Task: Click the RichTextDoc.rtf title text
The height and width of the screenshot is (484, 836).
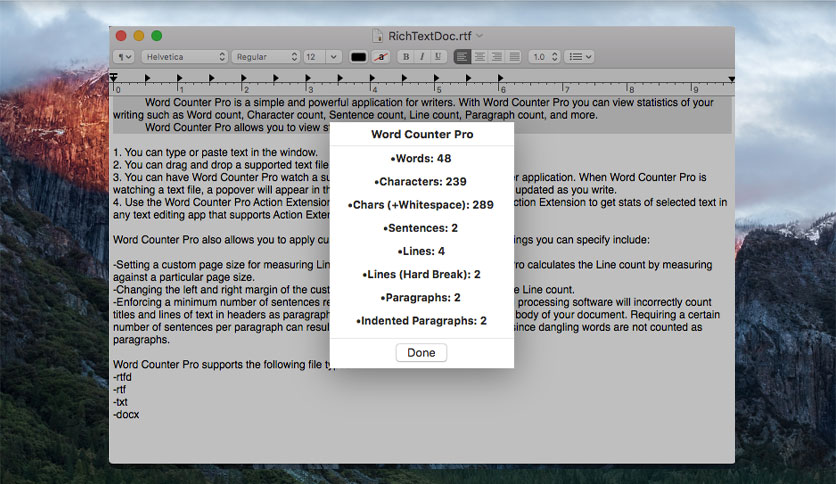Action: (430, 36)
